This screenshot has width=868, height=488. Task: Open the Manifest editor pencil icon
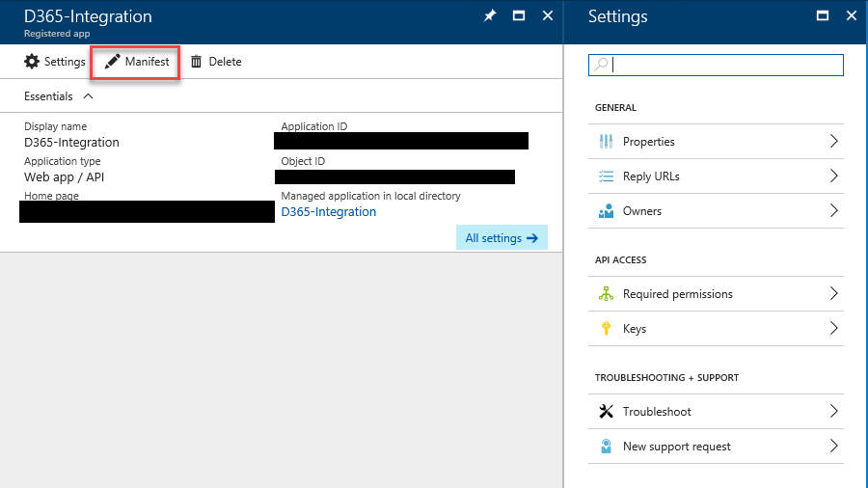(113, 62)
